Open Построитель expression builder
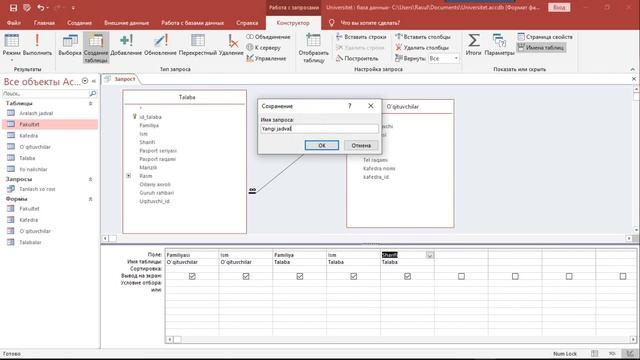This screenshot has width=640, height=360. 357,58
